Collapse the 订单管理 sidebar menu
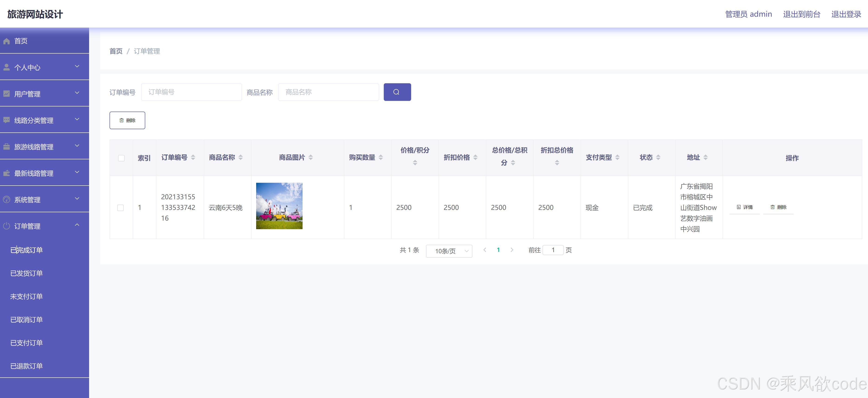This screenshot has height=398, width=868. (44, 226)
